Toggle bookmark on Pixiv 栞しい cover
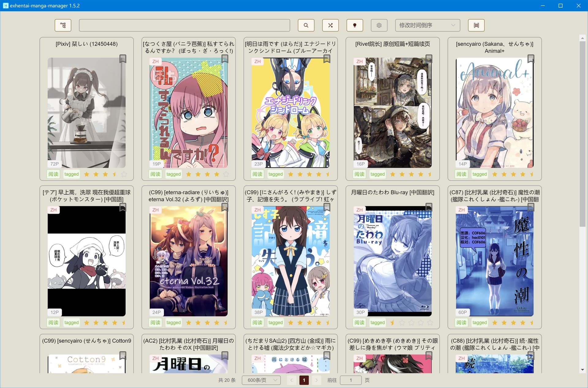This screenshot has width=588, height=388. (123, 59)
